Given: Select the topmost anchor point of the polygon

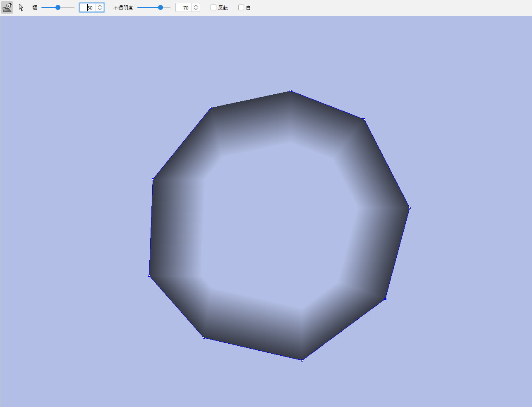Looking at the screenshot, I should pyautogui.click(x=291, y=91).
